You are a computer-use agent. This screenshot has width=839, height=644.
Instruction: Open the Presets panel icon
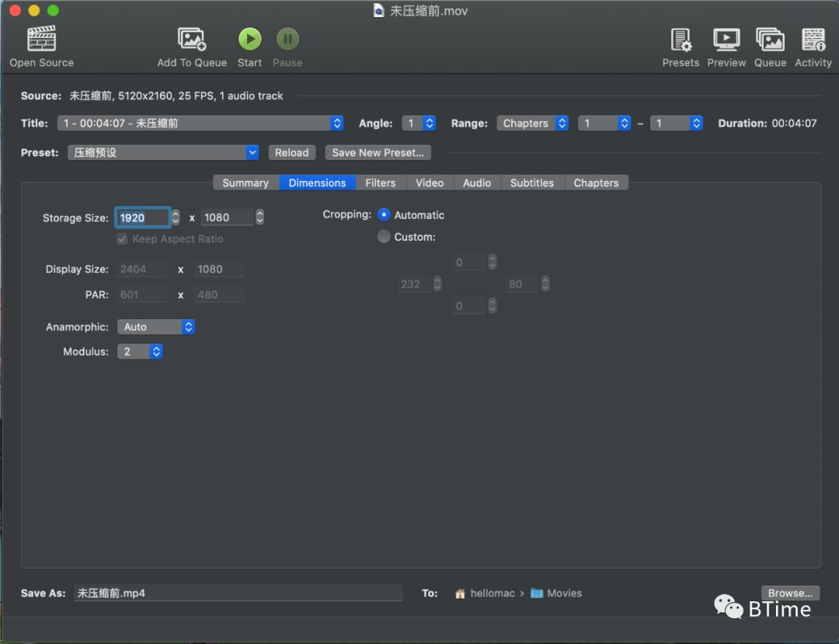[x=681, y=39]
